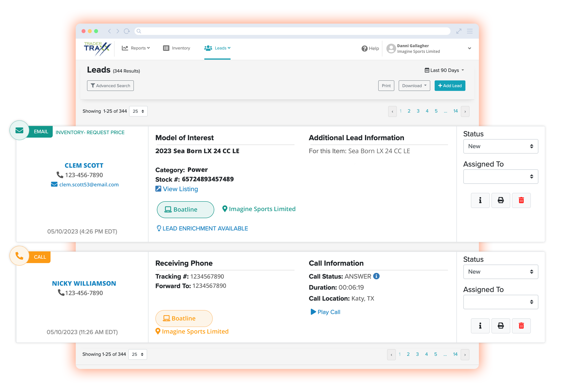Click the Add Lead button
561x392 pixels.
coord(450,86)
